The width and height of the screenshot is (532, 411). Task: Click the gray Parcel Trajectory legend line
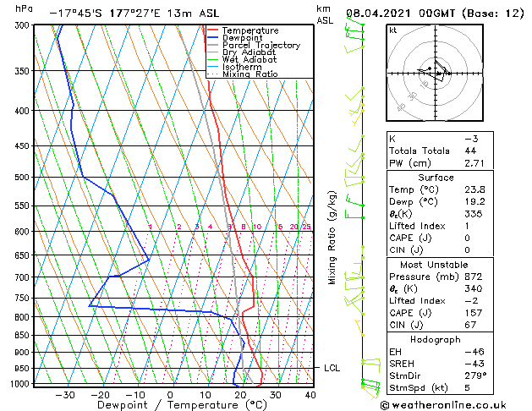click(x=212, y=45)
